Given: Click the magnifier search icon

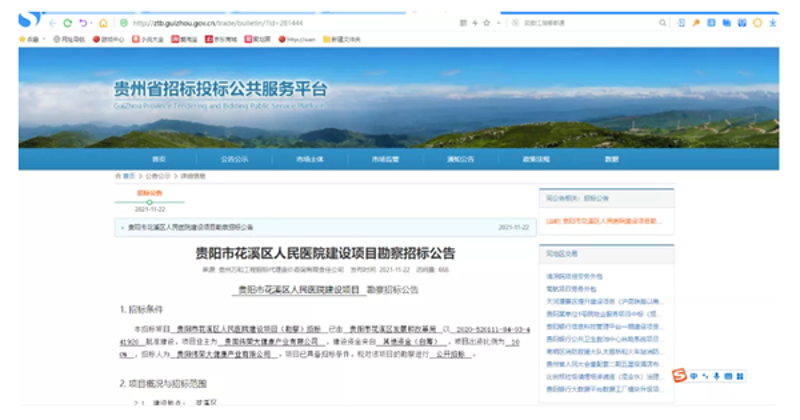Looking at the screenshot, I should point(662,23).
